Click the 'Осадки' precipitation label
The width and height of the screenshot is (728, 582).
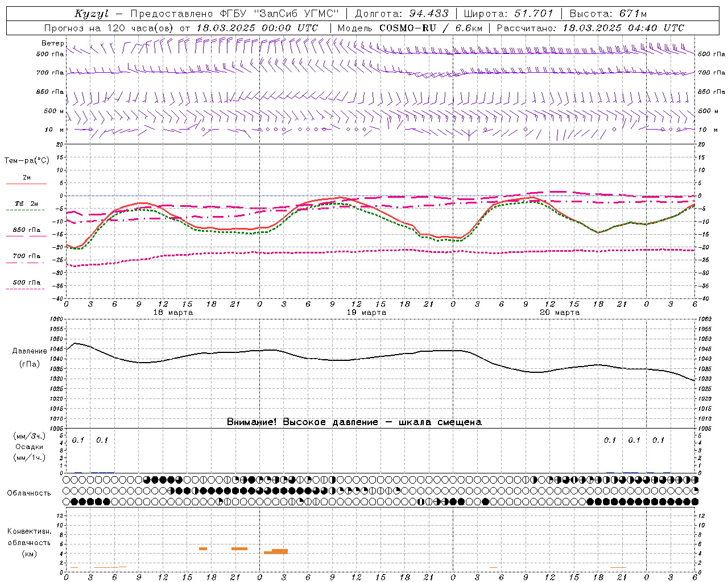(30, 447)
